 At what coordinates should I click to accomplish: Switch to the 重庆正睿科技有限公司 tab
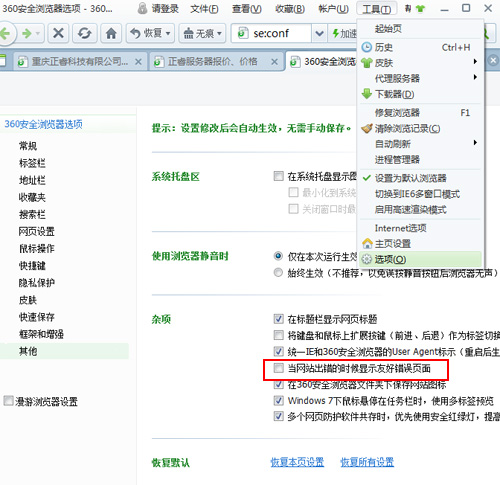click(79, 61)
